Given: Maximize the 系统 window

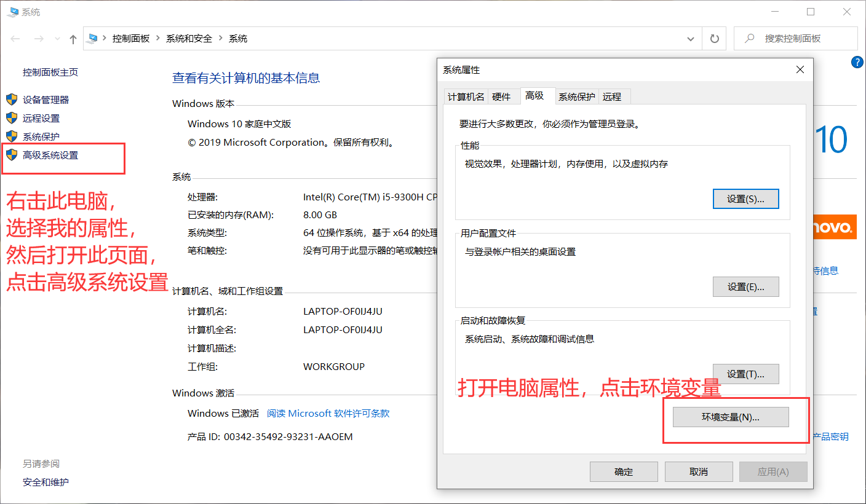Looking at the screenshot, I should (811, 12).
